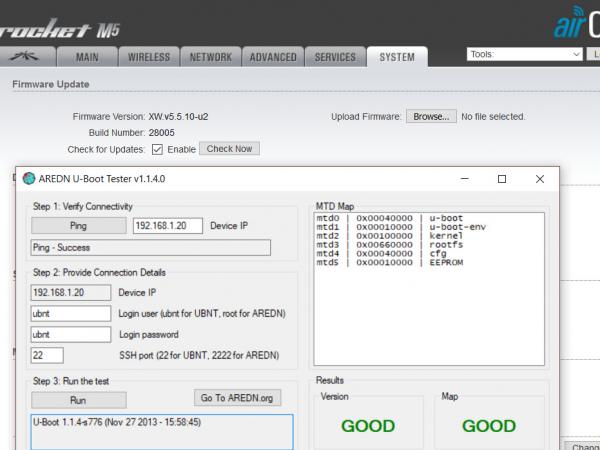Click the Ping - Success status box
The image size is (600, 450).
[x=150, y=248]
